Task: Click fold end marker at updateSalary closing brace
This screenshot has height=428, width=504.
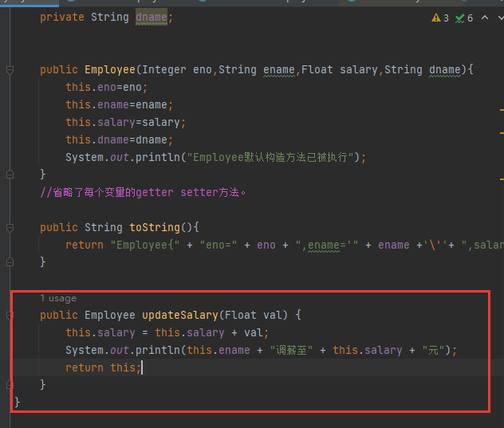Action: coord(10,385)
